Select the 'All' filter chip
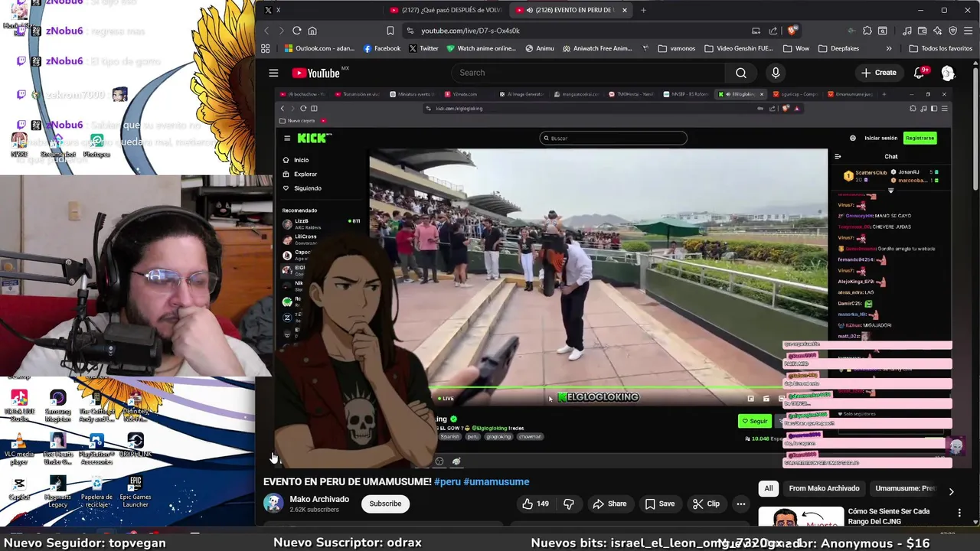Viewport: 980px width, 551px height. coord(769,488)
